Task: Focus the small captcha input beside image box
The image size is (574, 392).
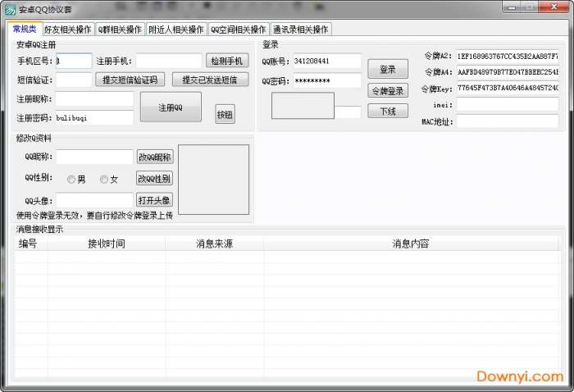Action: point(348,112)
